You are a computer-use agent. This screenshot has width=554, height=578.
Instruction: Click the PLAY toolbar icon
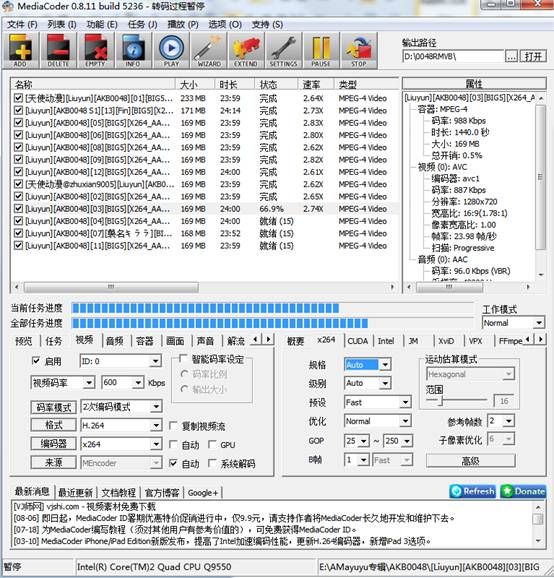[171, 50]
